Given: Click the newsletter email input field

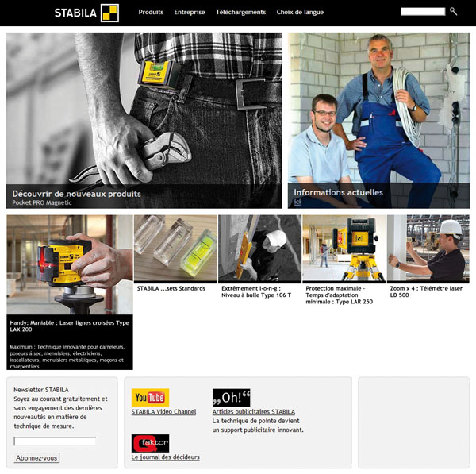Looking at the screenshot, I should tap(55, 441).
